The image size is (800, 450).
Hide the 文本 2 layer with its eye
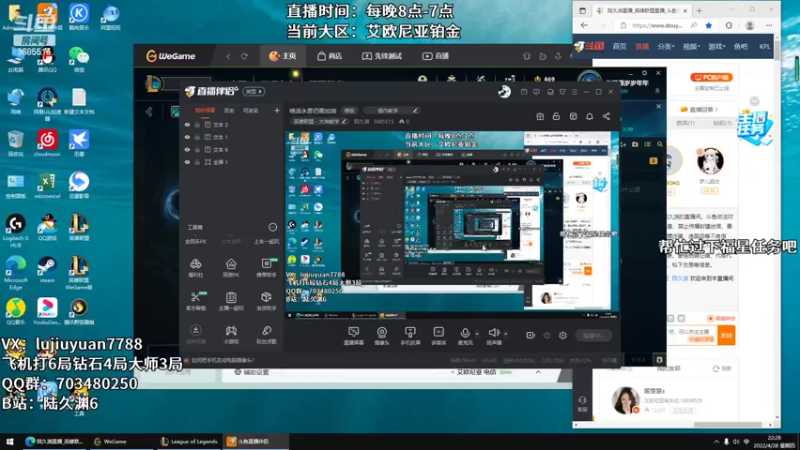pos(187,124)
